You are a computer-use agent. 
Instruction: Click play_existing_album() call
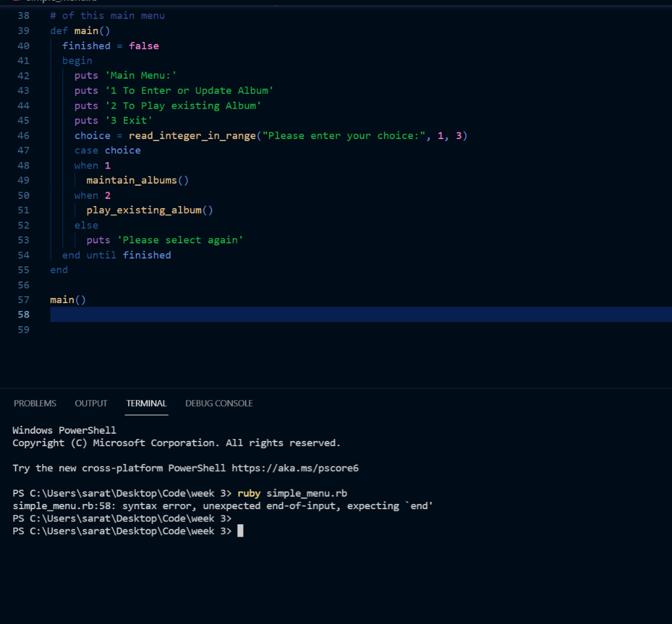click(150, 211)
